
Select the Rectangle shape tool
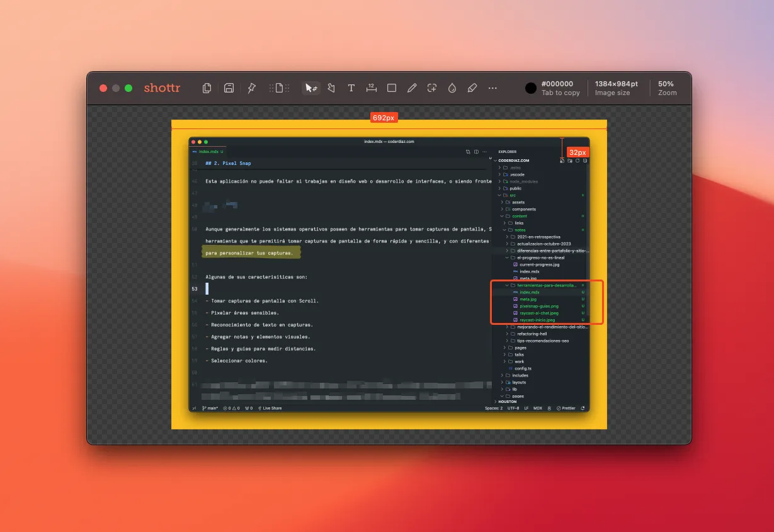[x=392, y=88]
